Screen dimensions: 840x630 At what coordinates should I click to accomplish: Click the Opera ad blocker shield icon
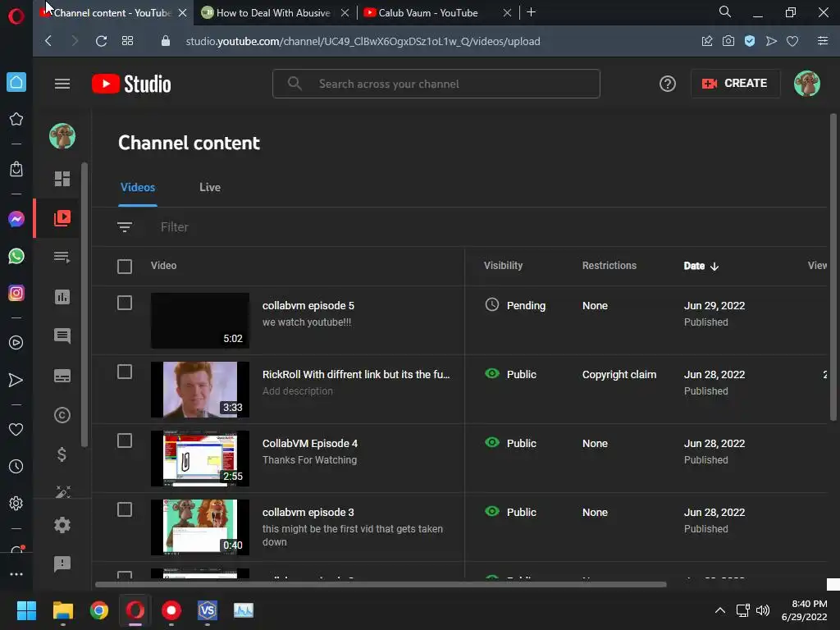pos(750,41)
